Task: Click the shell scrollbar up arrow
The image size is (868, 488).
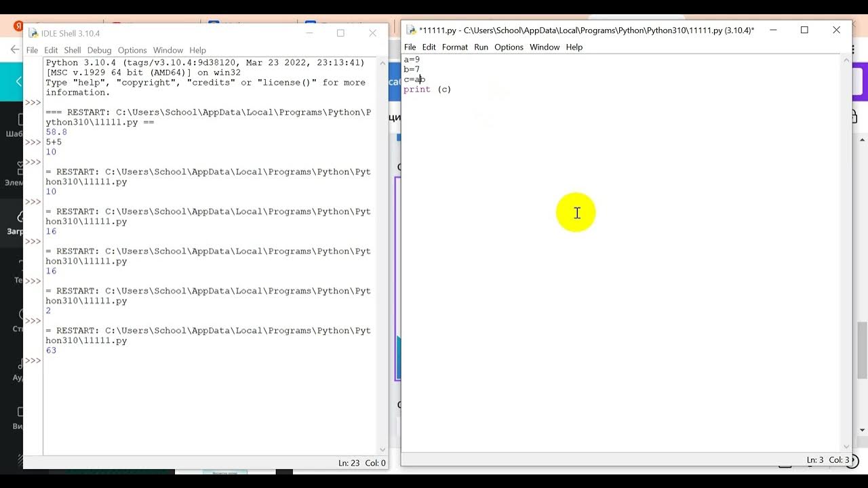Action: tap(383, 63)
